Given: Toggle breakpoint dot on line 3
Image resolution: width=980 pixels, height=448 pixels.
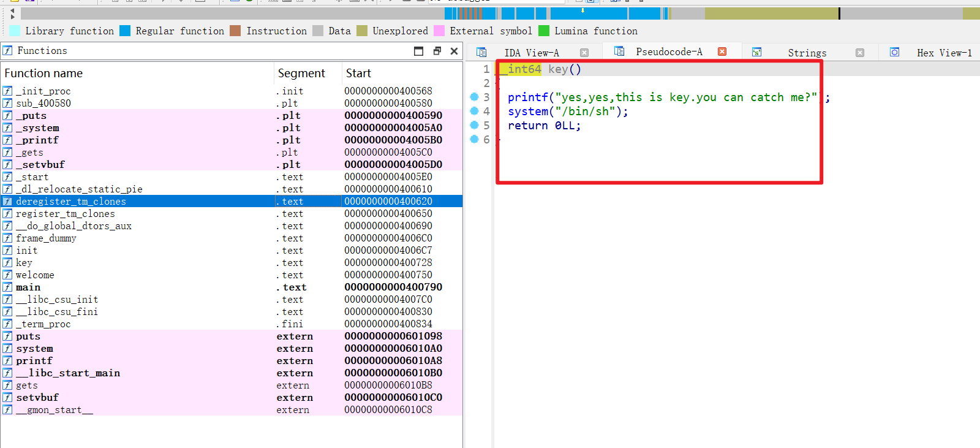Looking at the screenshot, I should (474, 97).
